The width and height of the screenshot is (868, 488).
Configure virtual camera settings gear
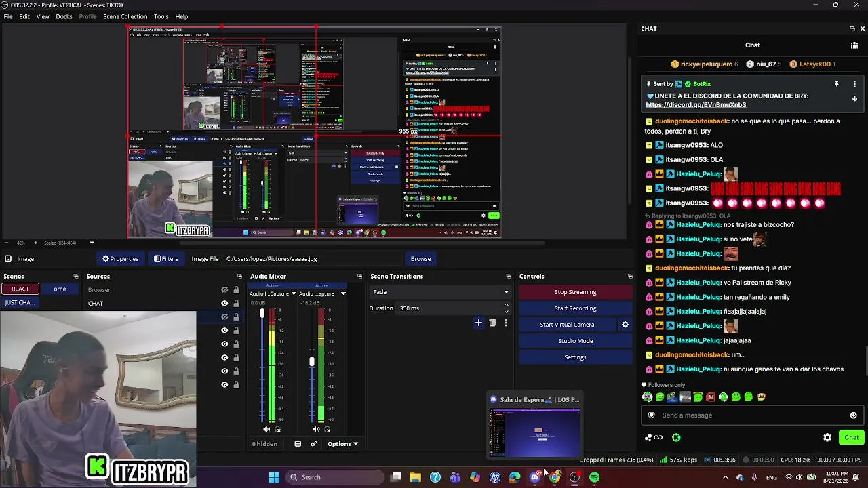click(625, 325)
